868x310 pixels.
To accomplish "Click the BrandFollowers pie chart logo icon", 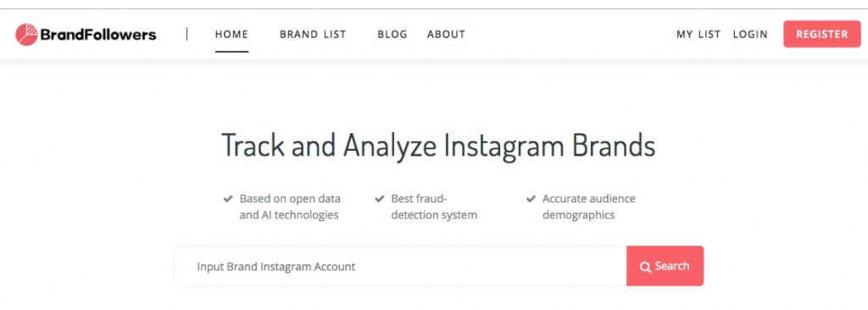I will point(26,35).
